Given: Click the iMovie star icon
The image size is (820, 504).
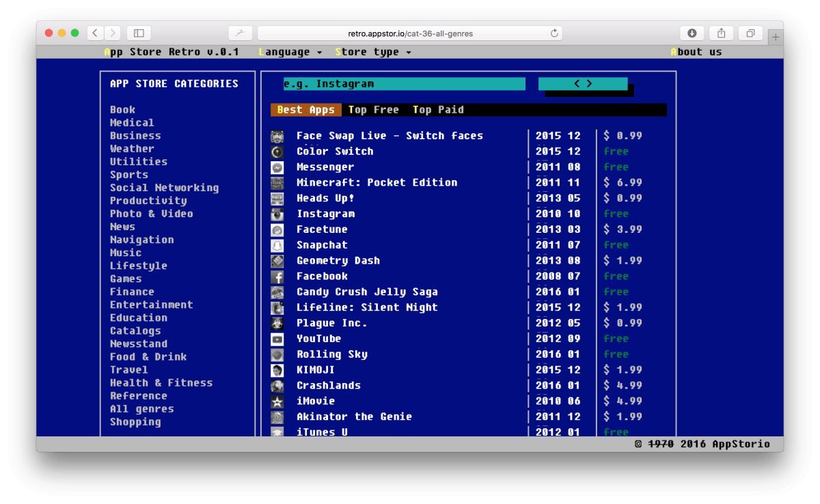Looking at the screenshot, I should point(277,402).
